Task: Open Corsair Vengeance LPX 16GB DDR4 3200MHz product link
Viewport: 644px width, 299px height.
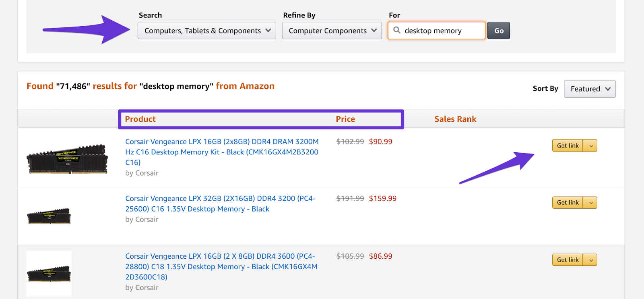Action: [222, 152]
